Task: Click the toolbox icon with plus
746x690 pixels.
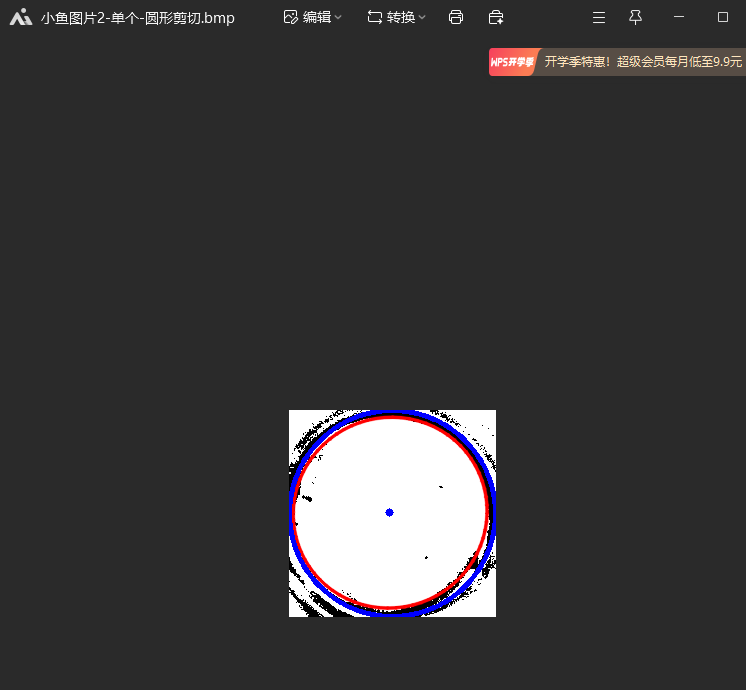Action: pos(496,18)
